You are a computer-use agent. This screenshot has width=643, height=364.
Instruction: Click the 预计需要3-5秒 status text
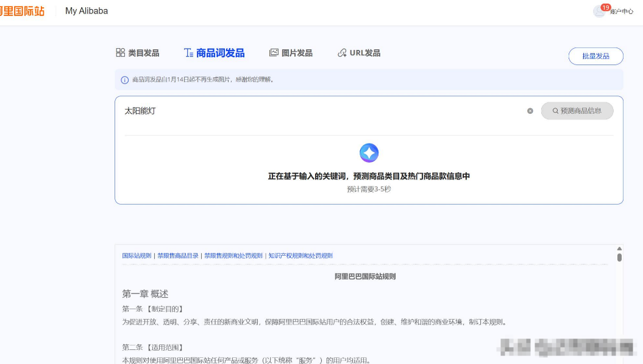[x=369, y=189]
